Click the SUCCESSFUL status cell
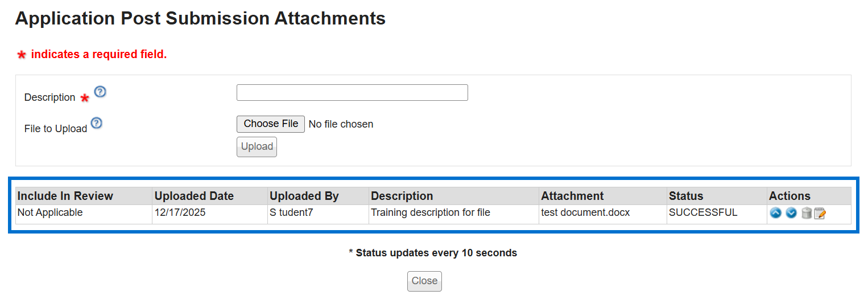868x303 pixels. pyautogui.click(x=703, y=213)
